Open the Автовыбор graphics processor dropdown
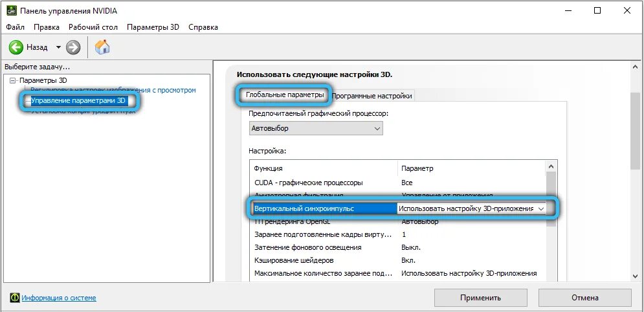Image resolution: width=644 pixels, height=312 pixels. click(316, 128)
